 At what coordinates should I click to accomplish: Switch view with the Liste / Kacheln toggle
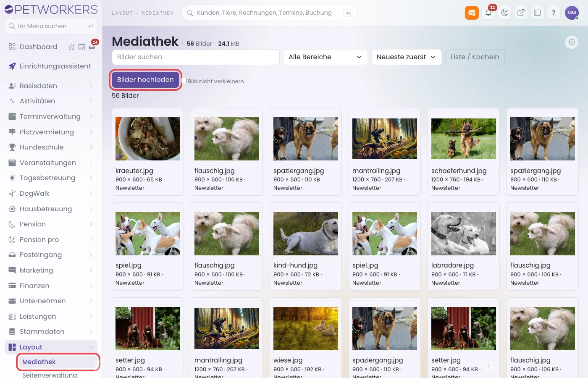475,57
